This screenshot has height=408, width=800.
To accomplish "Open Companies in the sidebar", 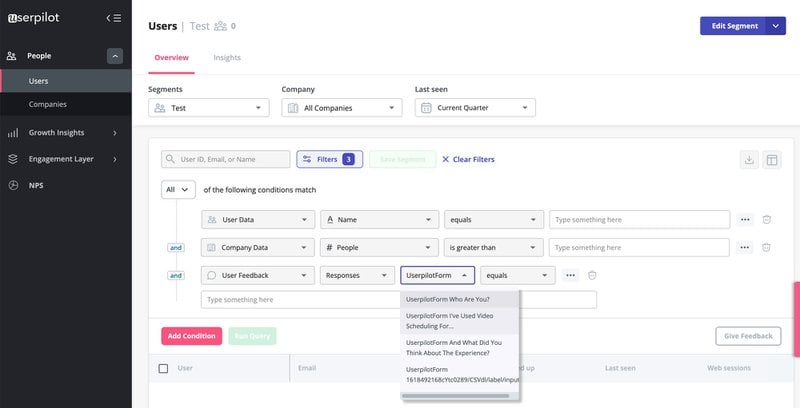I will (x=66, y=104).
